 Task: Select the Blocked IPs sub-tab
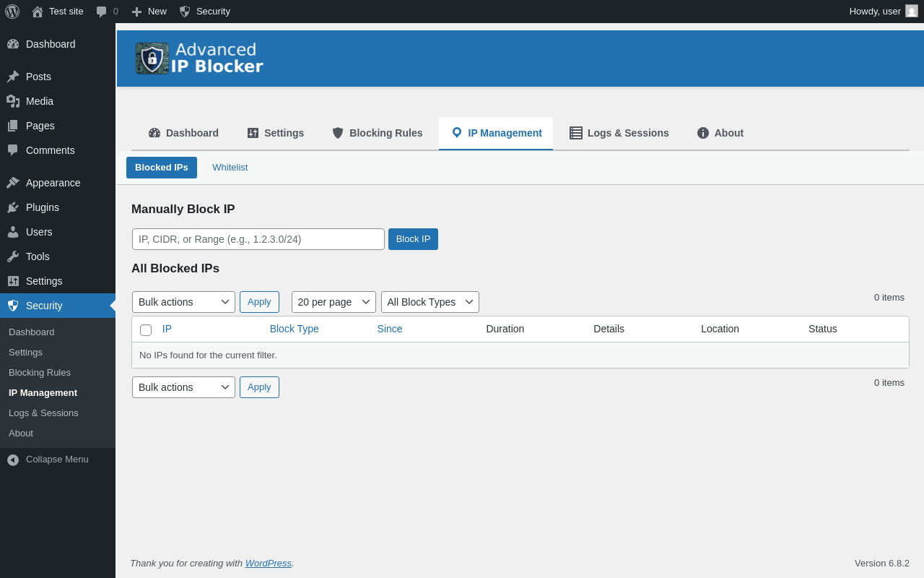pos(162,168)
